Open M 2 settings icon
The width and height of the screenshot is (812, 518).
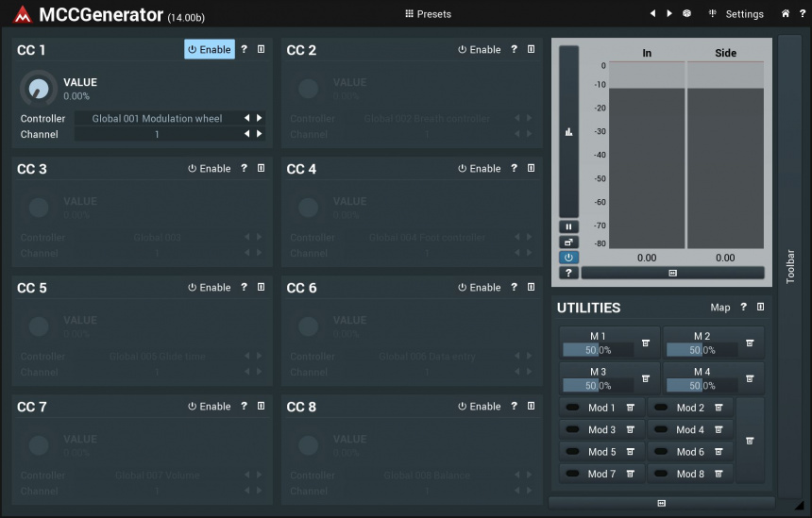(x=750, y=343)
